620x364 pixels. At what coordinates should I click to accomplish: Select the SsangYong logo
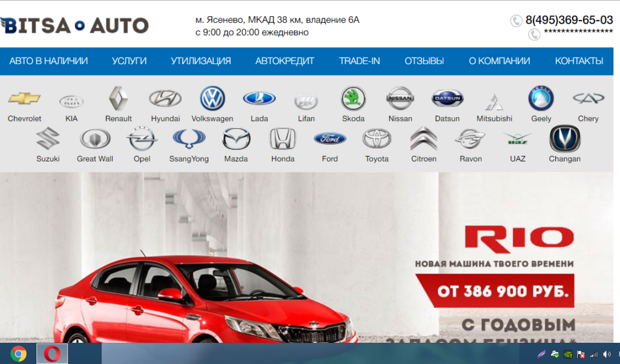[x=189, y=138]
